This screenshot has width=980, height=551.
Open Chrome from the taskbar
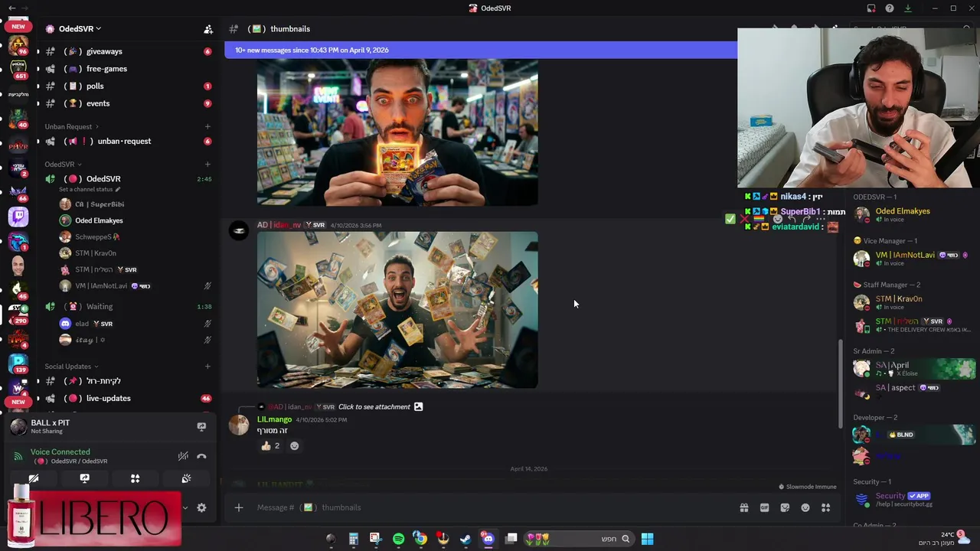pyautogui.click(x=420, y=539)
